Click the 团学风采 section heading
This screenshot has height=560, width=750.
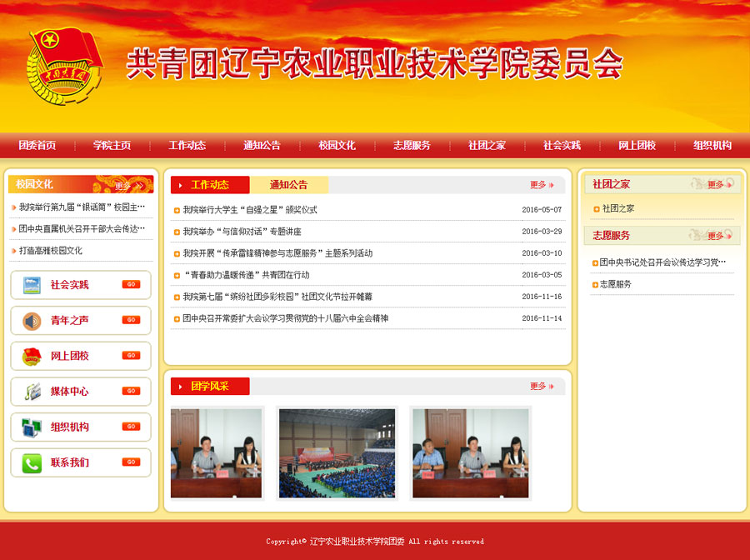point(210,387)
